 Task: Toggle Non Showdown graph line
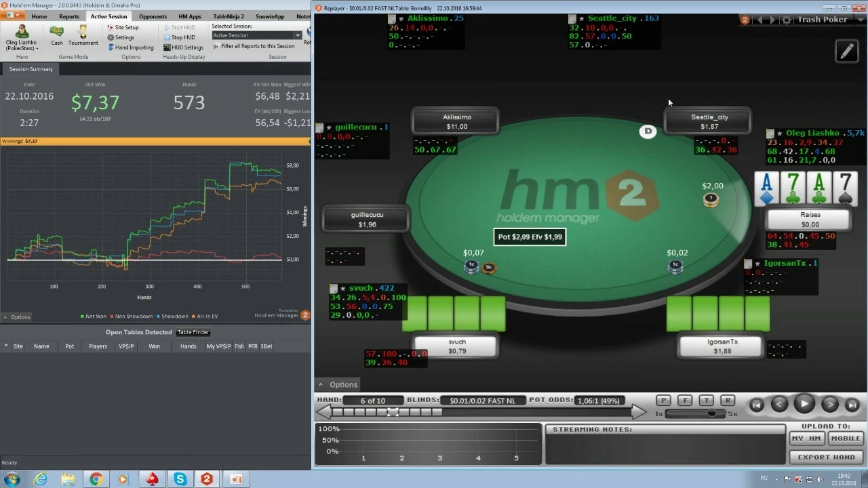tap(131, 317)
